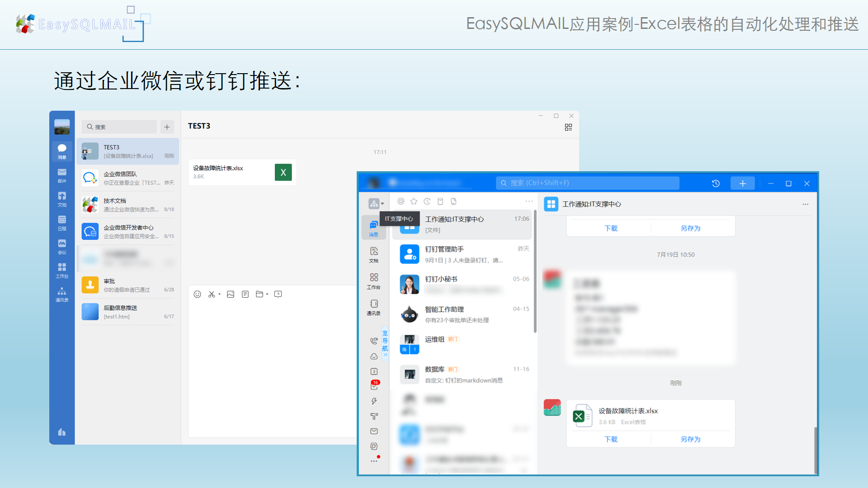
Task: Expand the 宽导航 wide navigation toggle
Action: (385, 343)
